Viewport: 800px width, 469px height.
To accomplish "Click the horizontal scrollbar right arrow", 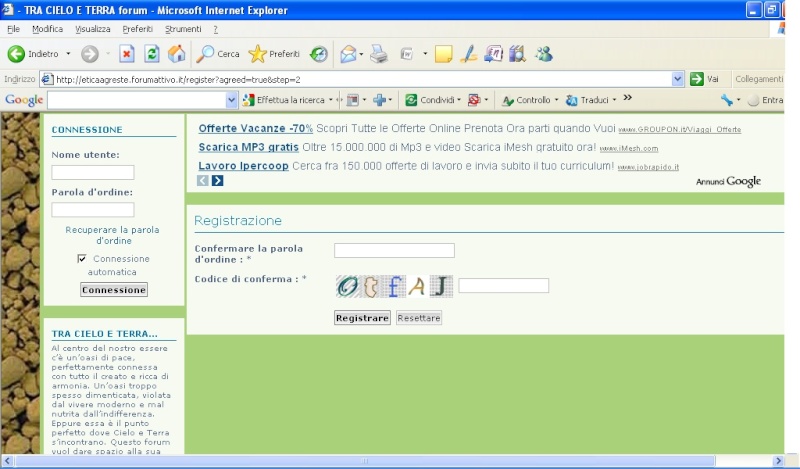I will click(778, 461).
